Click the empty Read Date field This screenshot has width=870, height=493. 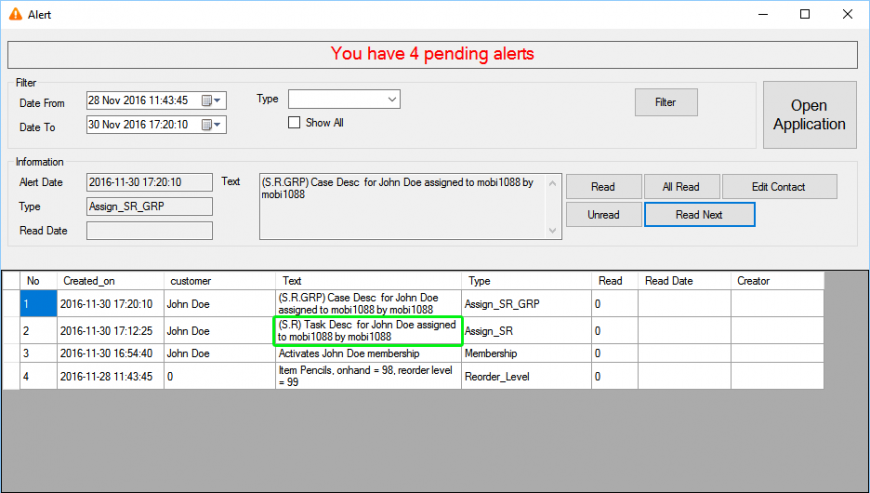coord(149,231)
